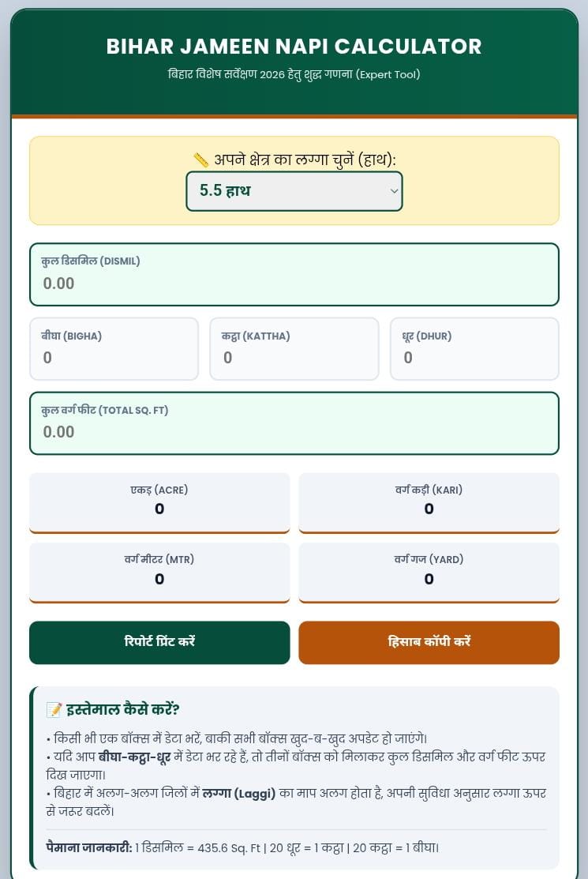Screen dimensions: 588x879
Task: Click the memo icon beside usage heading
Action: click(x=54, y=709)
